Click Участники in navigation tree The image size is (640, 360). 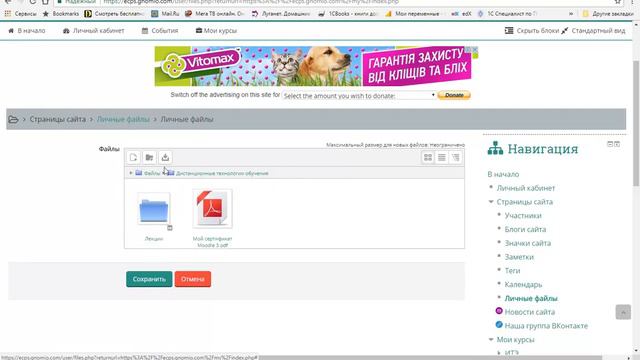coord(522,216)
